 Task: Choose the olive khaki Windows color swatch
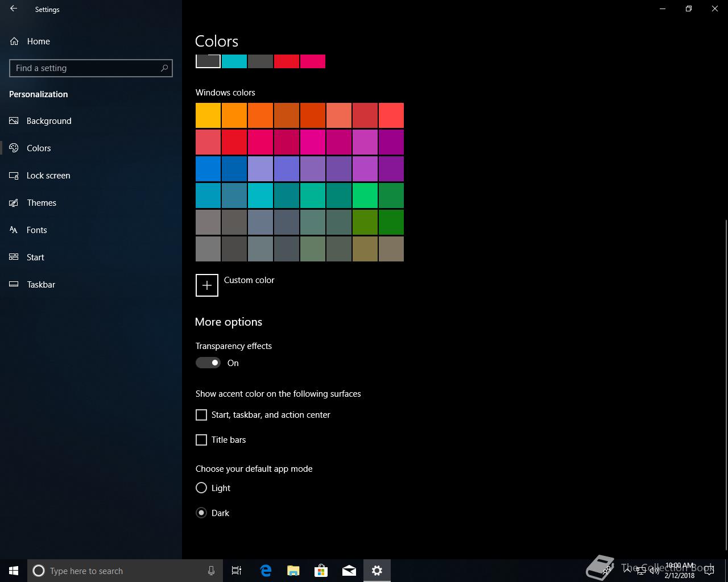point(365,249)
